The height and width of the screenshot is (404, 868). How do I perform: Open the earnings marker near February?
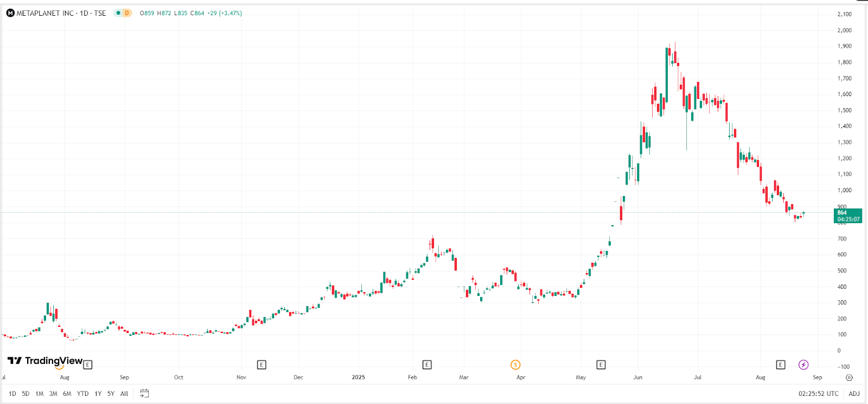427,365
